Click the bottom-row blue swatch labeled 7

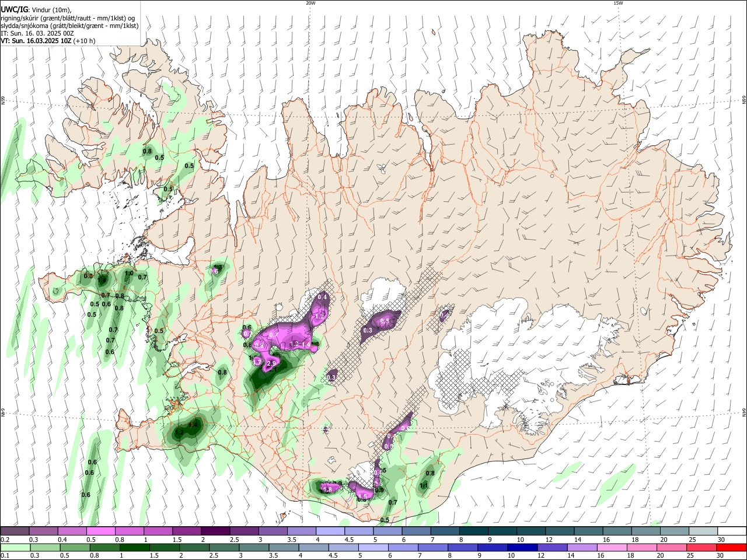click(433, 547)
